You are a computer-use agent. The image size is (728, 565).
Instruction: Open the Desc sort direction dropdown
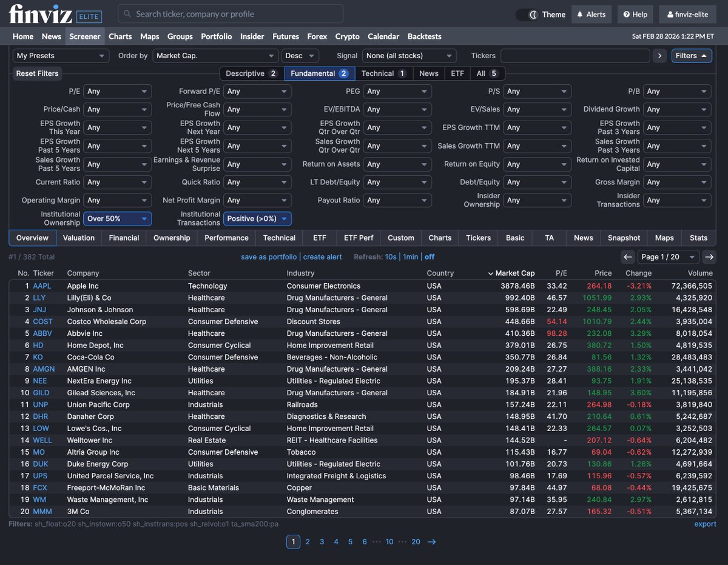point(300,56)
